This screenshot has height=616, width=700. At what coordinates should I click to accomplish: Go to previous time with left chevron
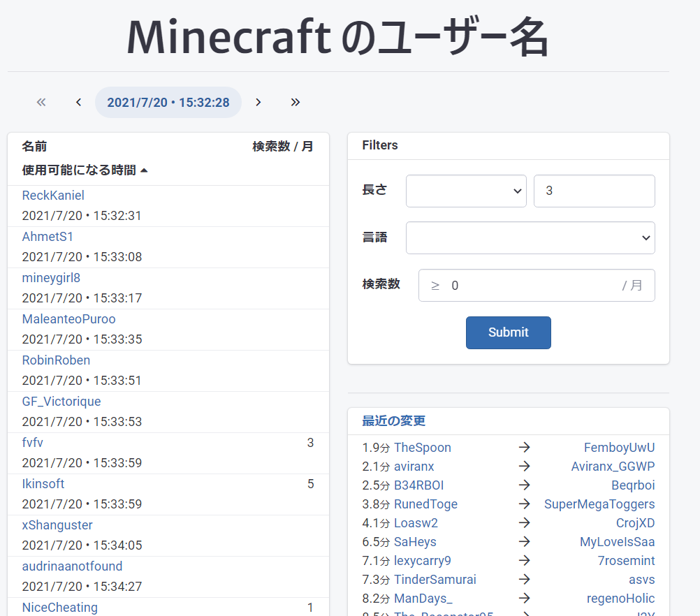78,102
